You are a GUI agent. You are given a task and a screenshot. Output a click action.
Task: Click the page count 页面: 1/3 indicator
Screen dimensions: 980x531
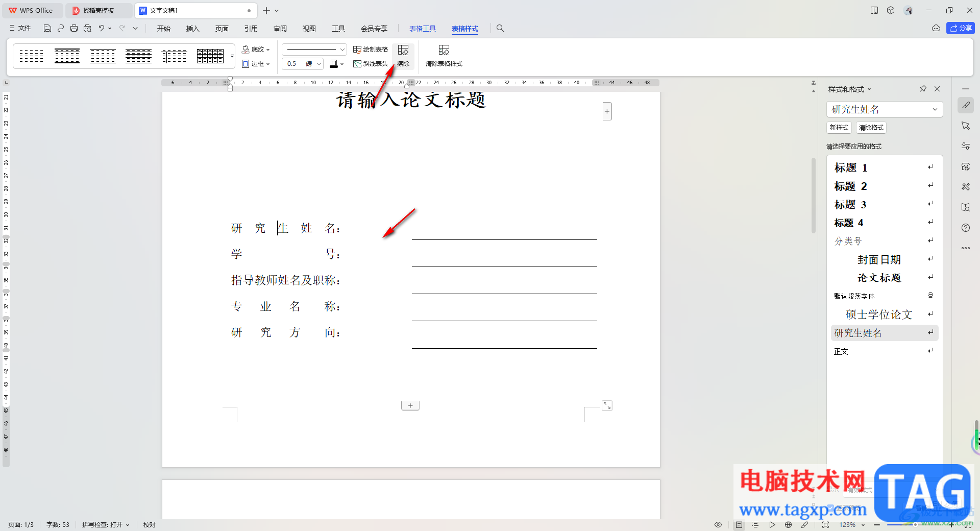(21, 525)
